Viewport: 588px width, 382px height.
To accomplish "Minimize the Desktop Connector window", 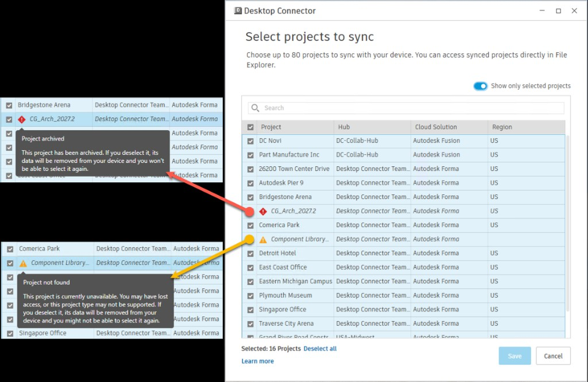I will [542, 11].
